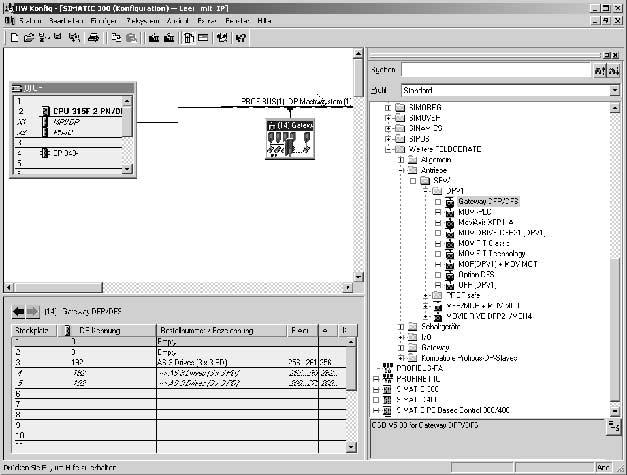Click the PROFINET IO network icon in catalog
Screen dimensions: 627x475
pos(387,378)
